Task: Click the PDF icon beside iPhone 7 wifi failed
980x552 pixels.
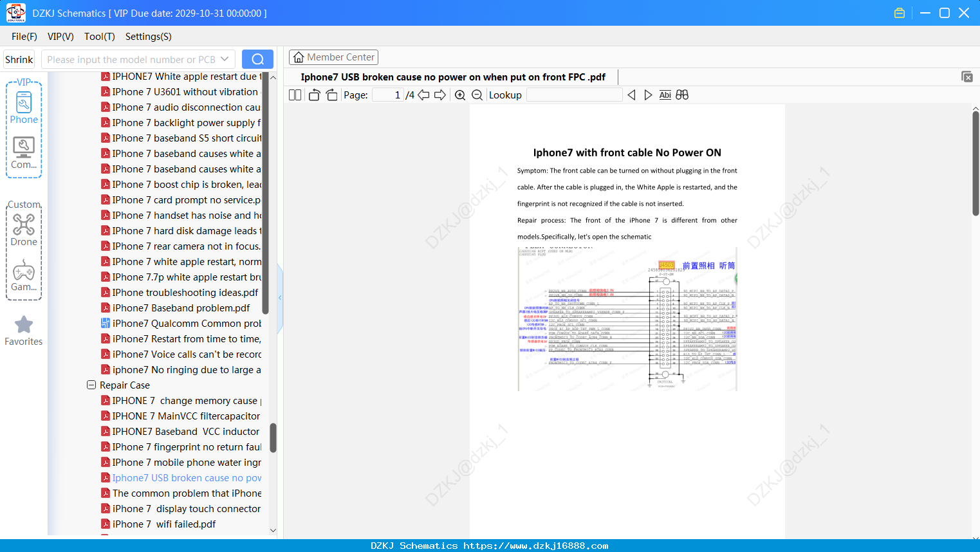Action: (x=106, y=524)
